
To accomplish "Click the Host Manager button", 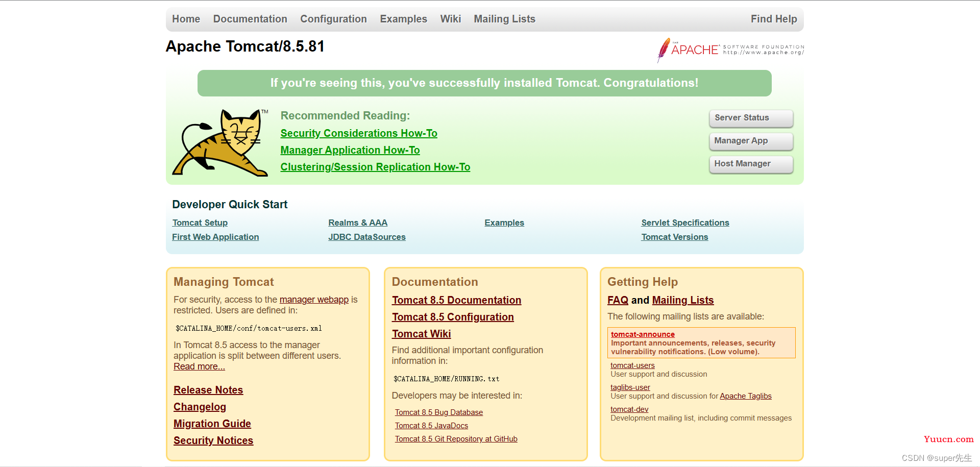I will (x=751, y=164).
